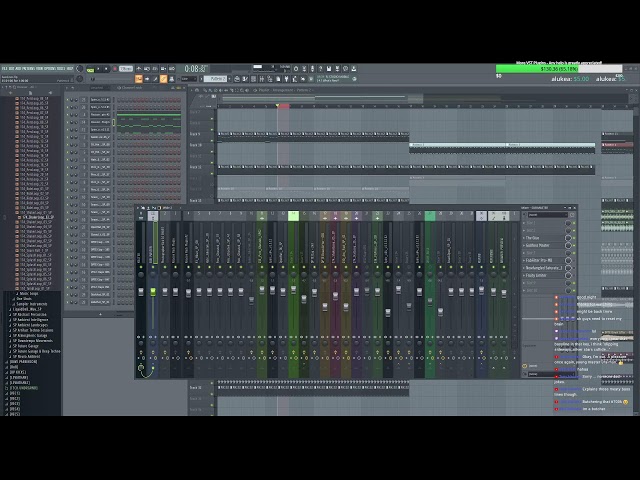Toggle wait-for-input-before-playing icon

pos(147,69)
